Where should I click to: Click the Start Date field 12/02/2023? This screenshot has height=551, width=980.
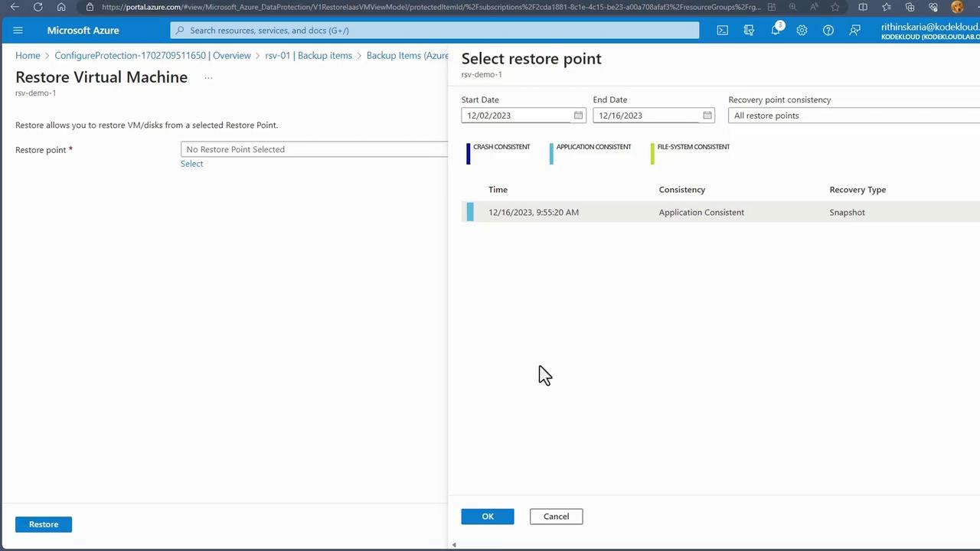(524, 116)
